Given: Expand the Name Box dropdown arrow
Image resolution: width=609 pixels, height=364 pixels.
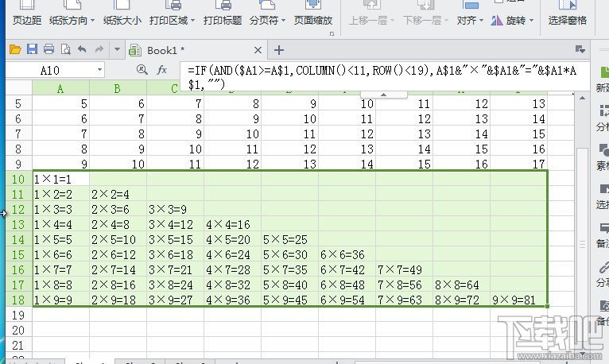Looking at the screenshot, I should pos(99,70).
